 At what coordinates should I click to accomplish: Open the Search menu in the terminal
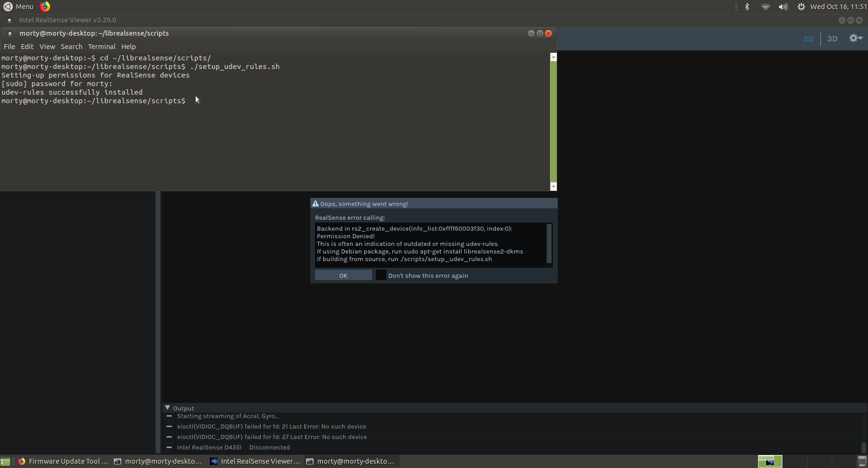pos(71,46)
